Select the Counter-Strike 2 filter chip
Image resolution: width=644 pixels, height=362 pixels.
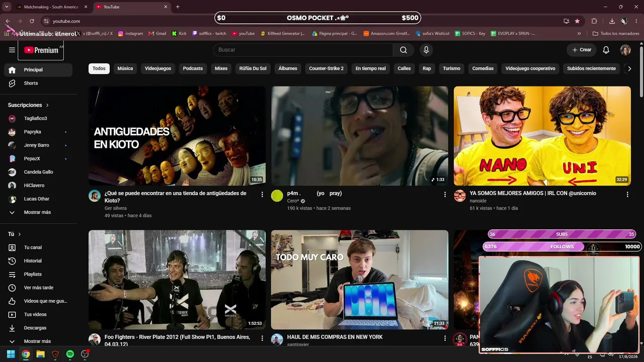(327, 68)
